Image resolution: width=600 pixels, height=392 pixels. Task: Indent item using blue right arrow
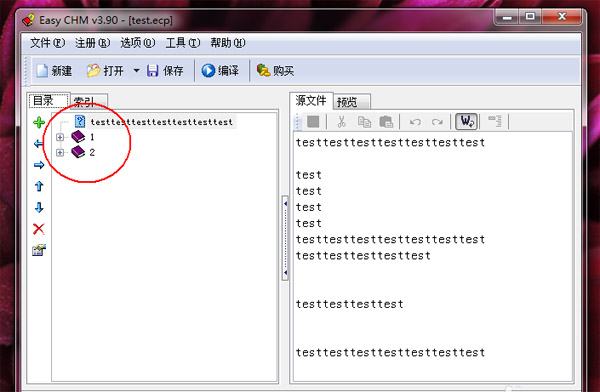[x=39, y=165]
